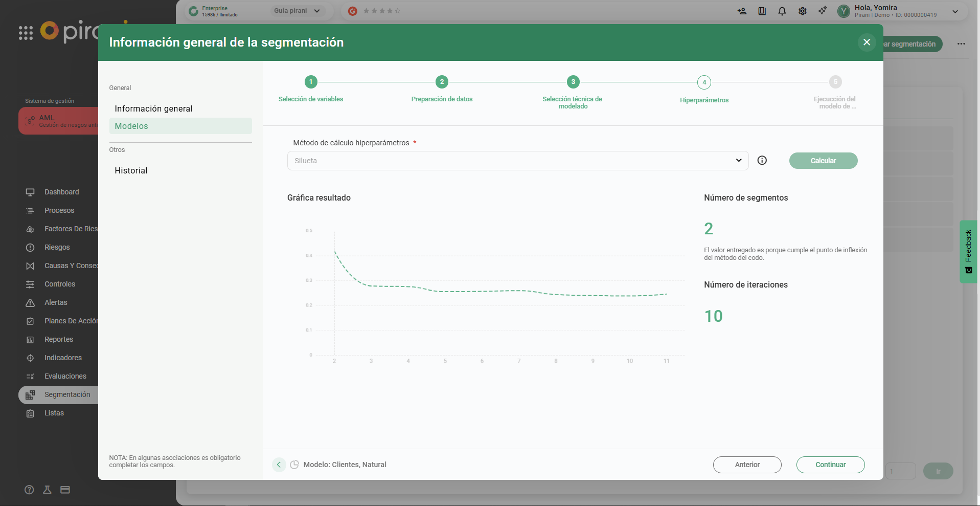Screen dimensions: 980x506
Task: Open the notifications bell
Action: (x=782, y=11)
